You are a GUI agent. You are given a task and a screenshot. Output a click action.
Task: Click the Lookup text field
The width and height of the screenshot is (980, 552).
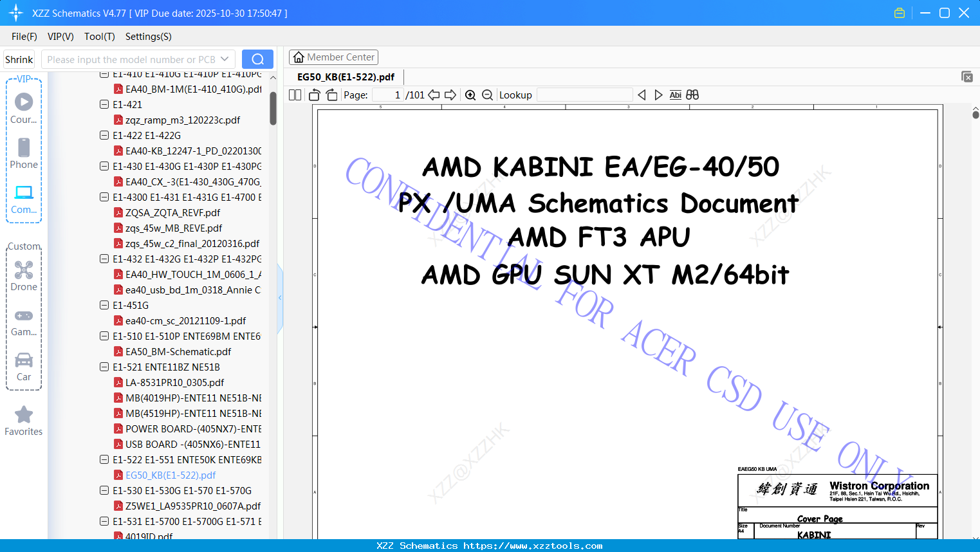[x=584, y=95]
